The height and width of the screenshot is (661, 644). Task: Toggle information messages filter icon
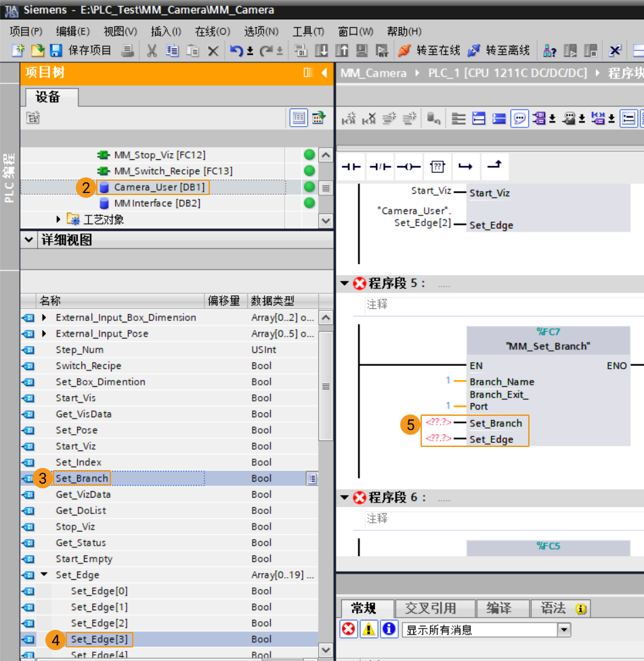point(389,629)
